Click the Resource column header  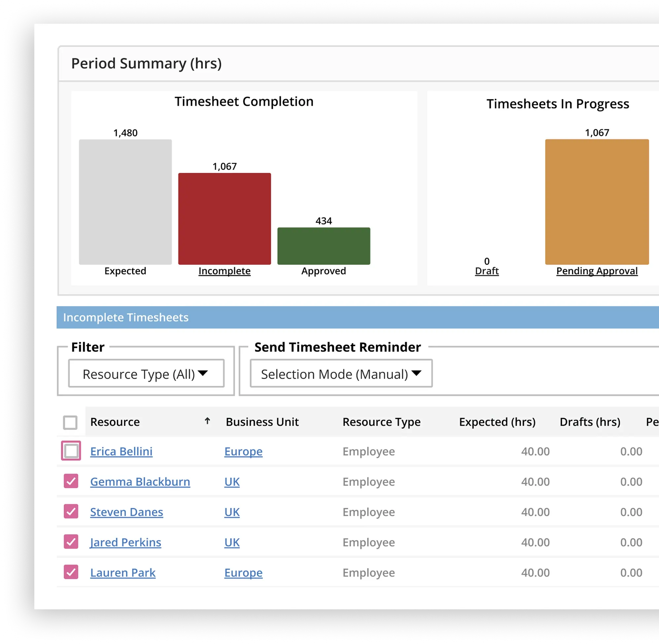click(x=115, y=422)
